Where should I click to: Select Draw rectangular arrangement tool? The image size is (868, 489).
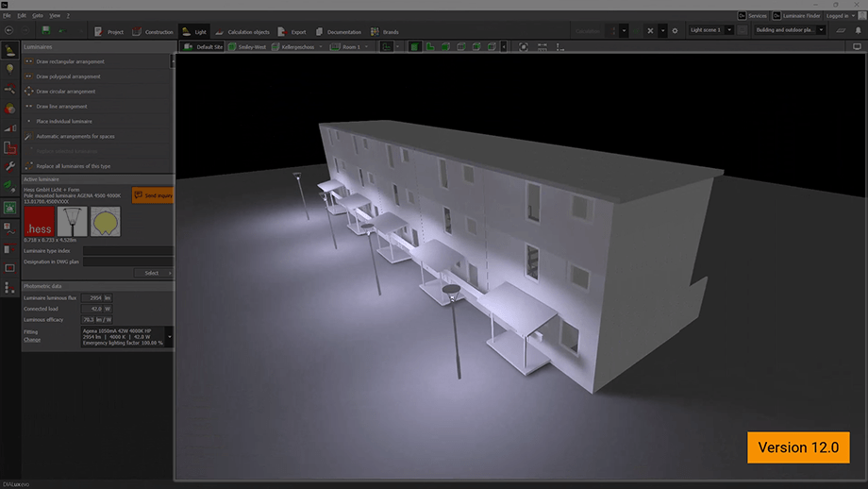point(70,61)
